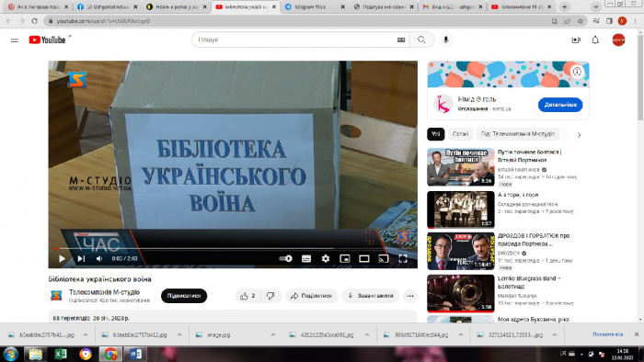Switch to the Uzhgorod.net.ua Facebook tab
644x362 pixels.
click(108, 7)
